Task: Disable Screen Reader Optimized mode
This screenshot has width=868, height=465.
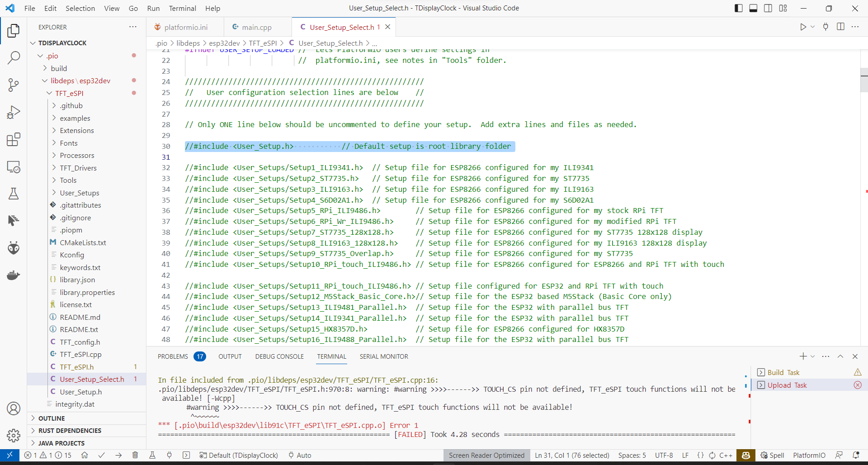Action: (x=486, y=456)
